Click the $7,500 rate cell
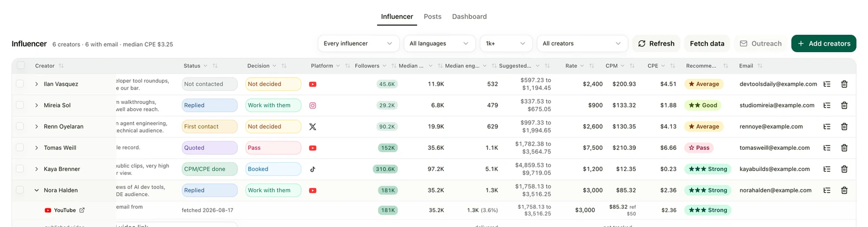 pos(592,148)
